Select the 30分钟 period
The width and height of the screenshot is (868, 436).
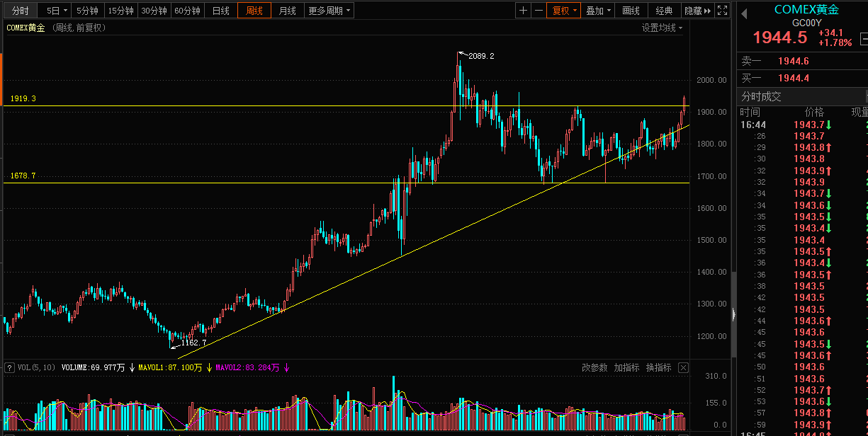(154, 11)
